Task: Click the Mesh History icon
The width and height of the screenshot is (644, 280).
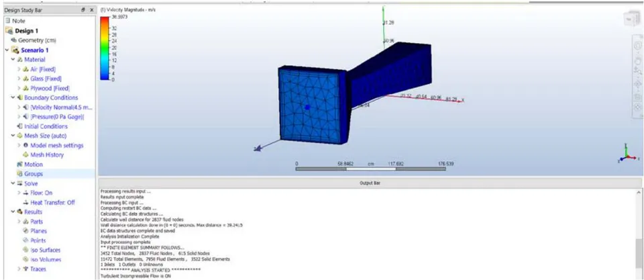Action: [26, 155]
